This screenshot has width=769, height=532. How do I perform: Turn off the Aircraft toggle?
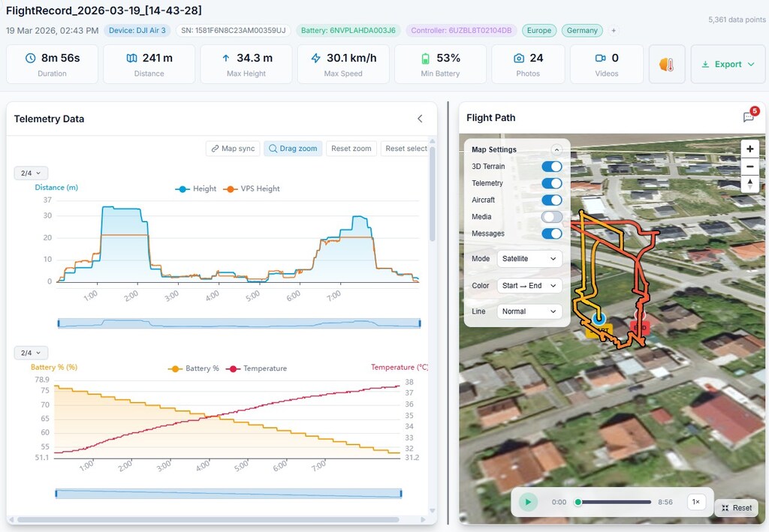(551, 200)
